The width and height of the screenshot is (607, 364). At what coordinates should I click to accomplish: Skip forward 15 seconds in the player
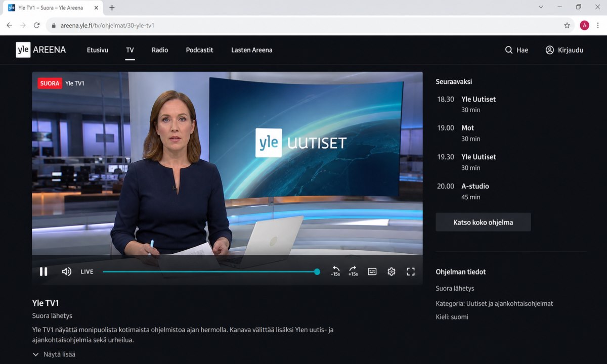point(353,271)
